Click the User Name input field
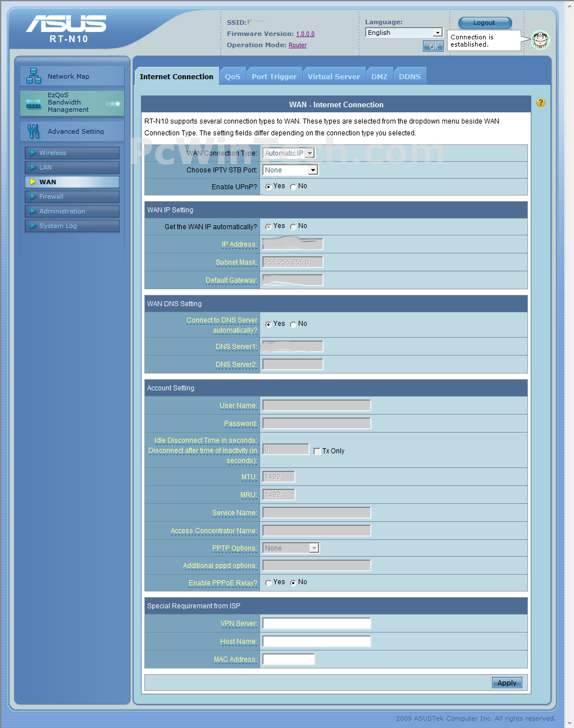574x728 pixels. point(317,405)
